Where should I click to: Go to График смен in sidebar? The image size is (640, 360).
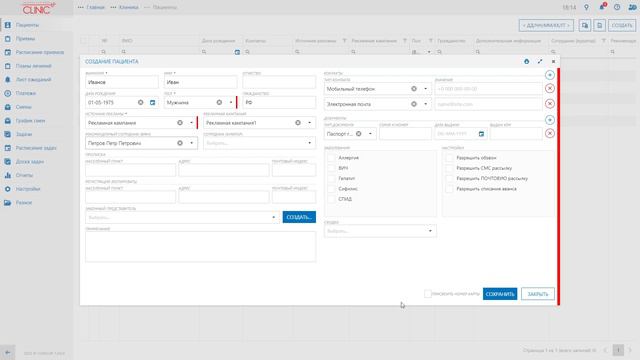pyautogui.click(x=30, y=121)
